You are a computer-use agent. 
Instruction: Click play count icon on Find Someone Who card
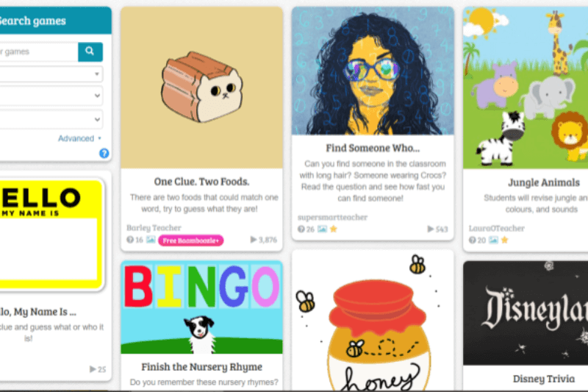[x=431, y=229]
